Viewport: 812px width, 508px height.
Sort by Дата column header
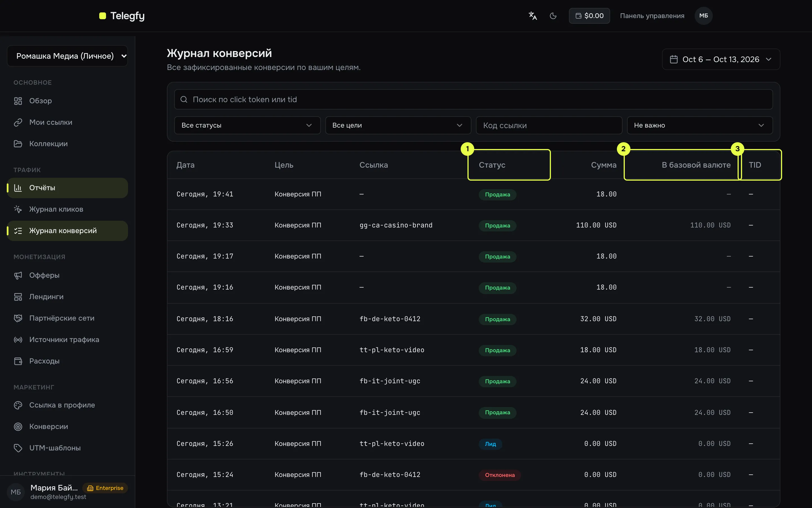[x=186, y=165]
